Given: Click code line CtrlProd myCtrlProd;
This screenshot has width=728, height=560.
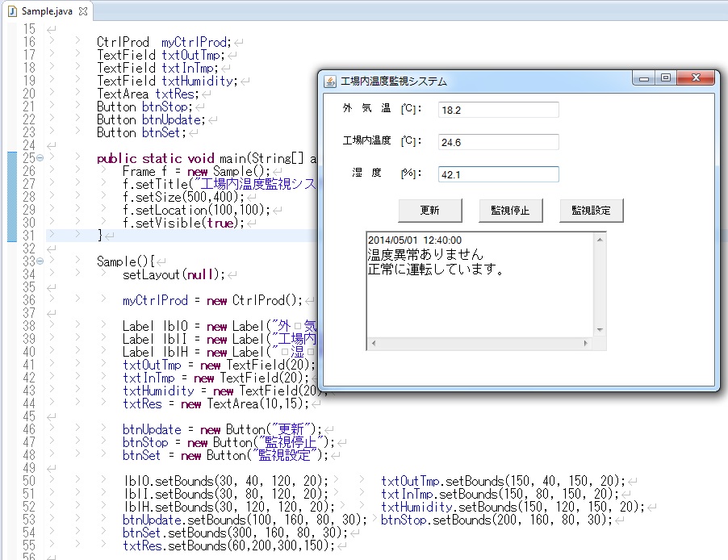Looking at the screenshot, I should click(x=164, y=42).
